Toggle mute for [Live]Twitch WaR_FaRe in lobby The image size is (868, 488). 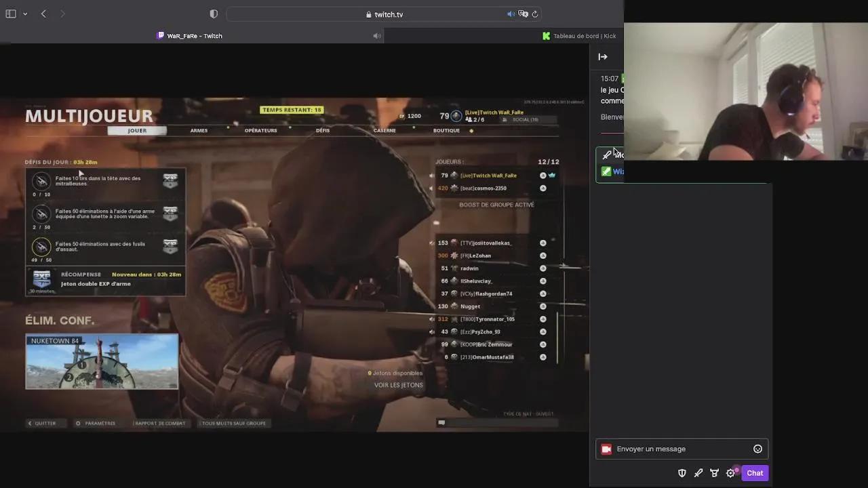pyautogui.click(x=431, y=176)
